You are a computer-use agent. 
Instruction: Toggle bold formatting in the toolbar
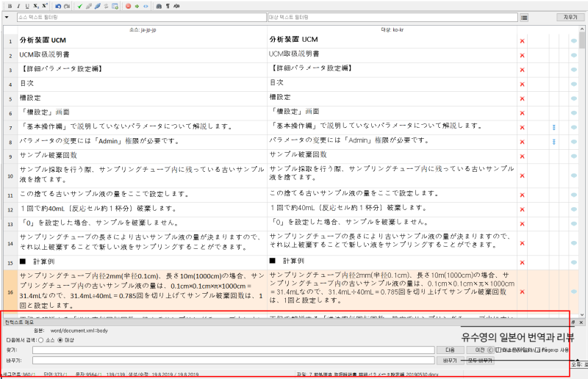pos(10,6)
